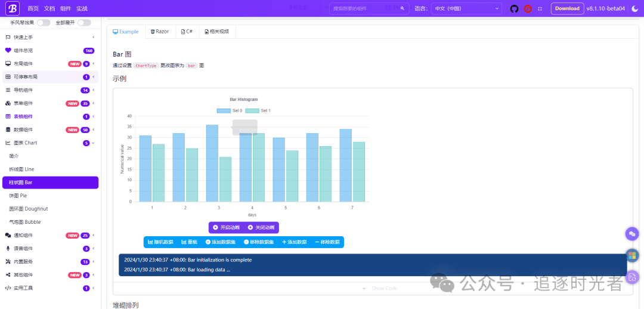Toggle the 全部展开 switch
This screenshot has height=309, width=644.
(84, 23)
